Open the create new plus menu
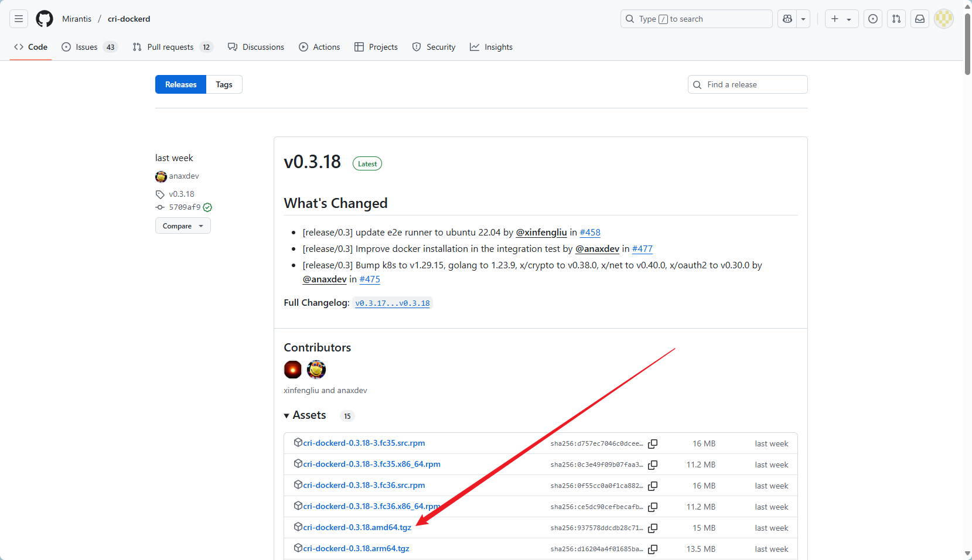Viewport: 972px width, 560px height. pyautogui.click(x=842, y=19)
